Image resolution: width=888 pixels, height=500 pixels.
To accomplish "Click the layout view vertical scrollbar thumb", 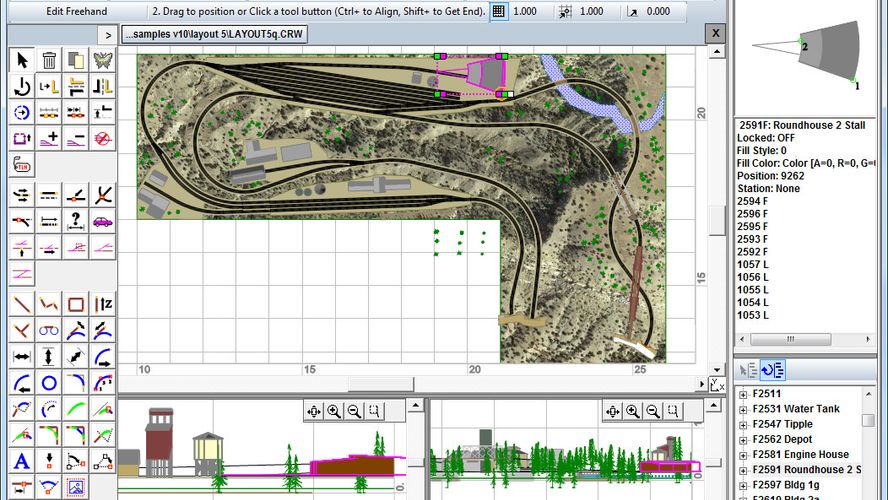I will [x=716, y=220].
